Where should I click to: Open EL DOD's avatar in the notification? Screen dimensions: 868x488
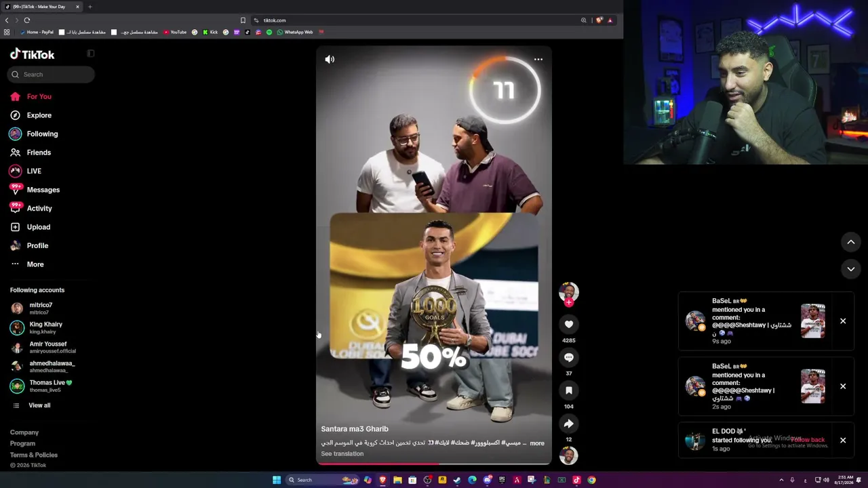point(695,441)
